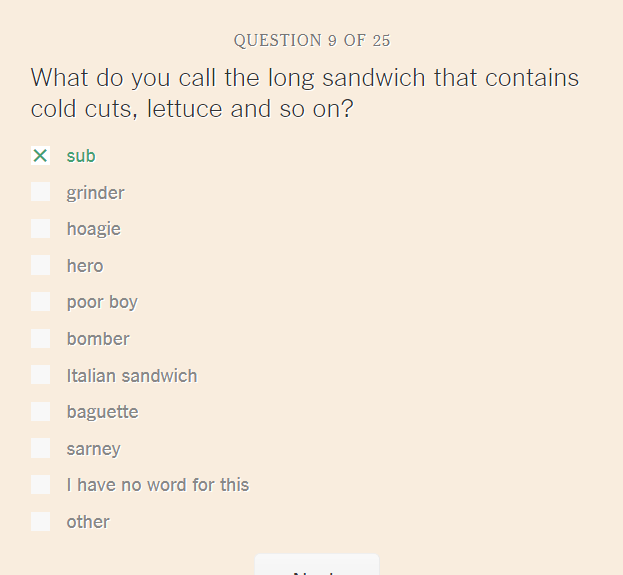Uncheck the selected sub checkbox
The image size is (623, 575).
(41, 155)
